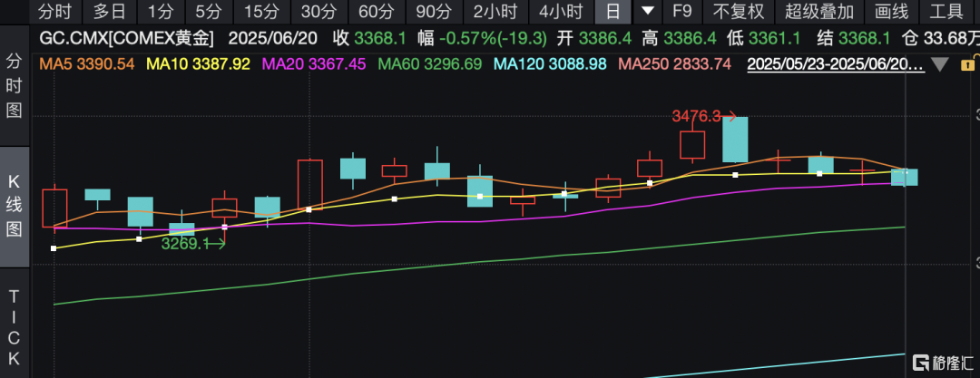980x378 pixels.
Task: Click the 收 3368.1 close value
Action: click(x=371, y=39)
